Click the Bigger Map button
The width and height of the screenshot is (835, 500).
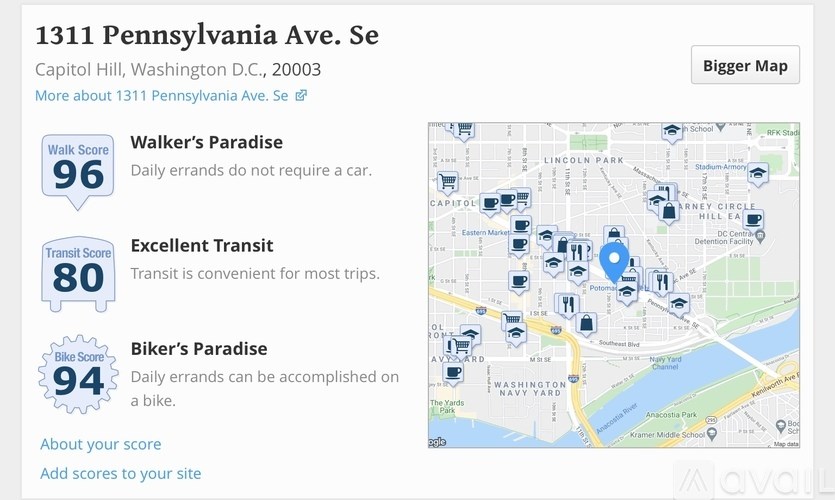[x=745, y=66]
